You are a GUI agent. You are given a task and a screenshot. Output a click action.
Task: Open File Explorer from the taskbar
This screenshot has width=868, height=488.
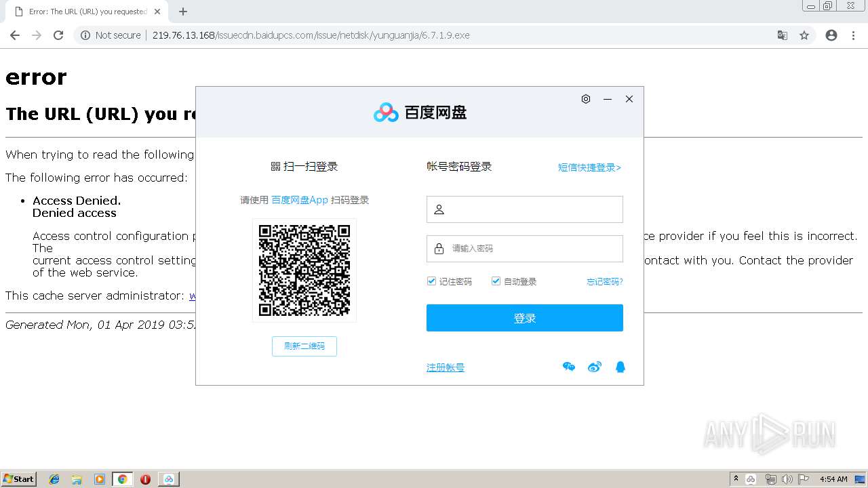77,479
